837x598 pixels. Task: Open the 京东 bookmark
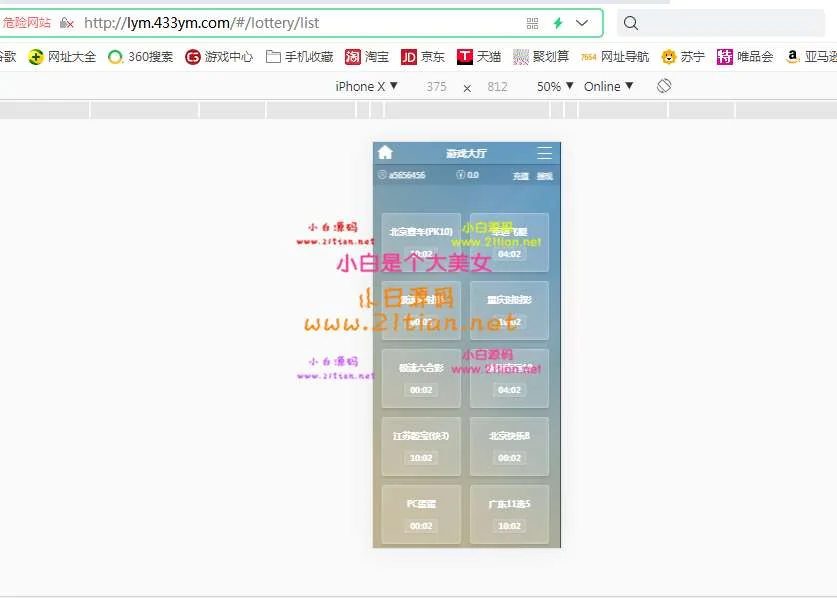(x=423, y=57)
